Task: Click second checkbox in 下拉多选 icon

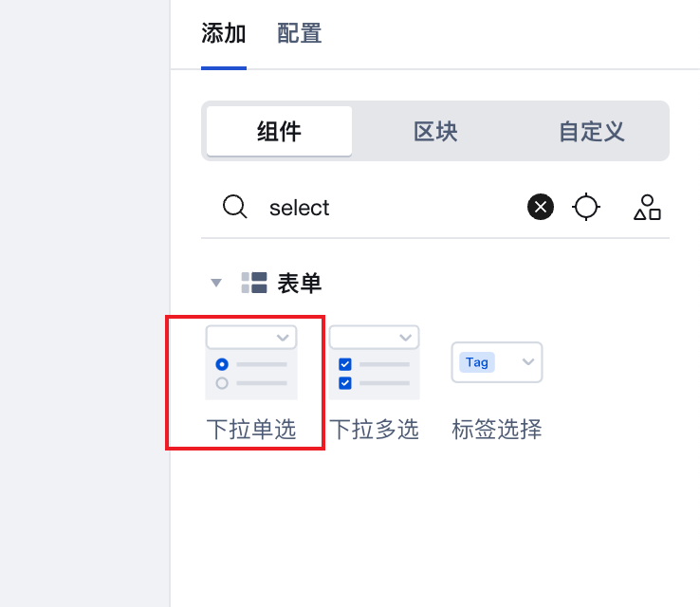Action: point(345,383)
